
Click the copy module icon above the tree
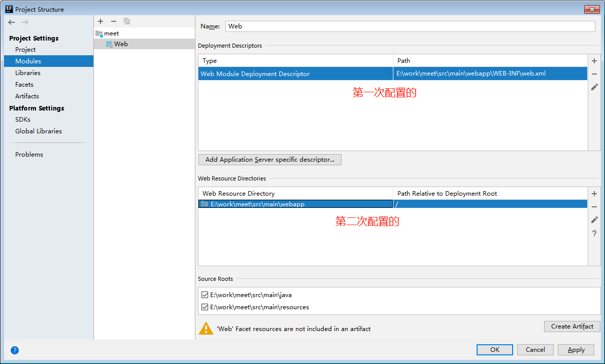click(x=127, y=21)
